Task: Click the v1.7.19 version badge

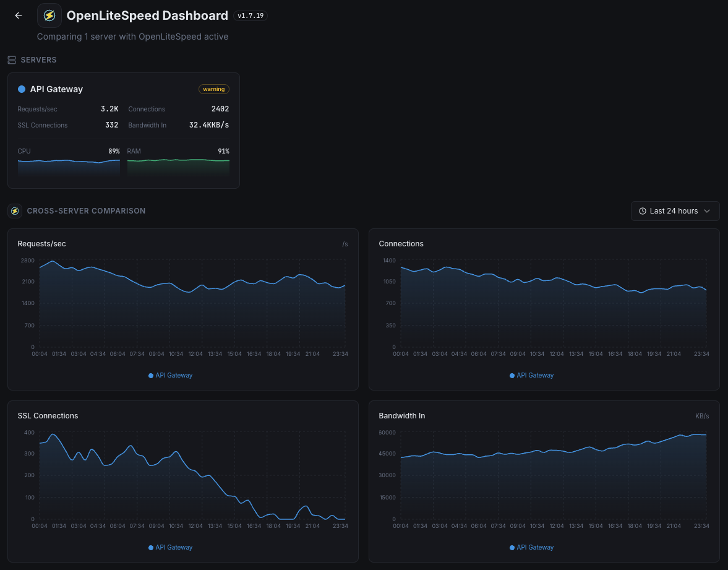Action: pos(251,15)
